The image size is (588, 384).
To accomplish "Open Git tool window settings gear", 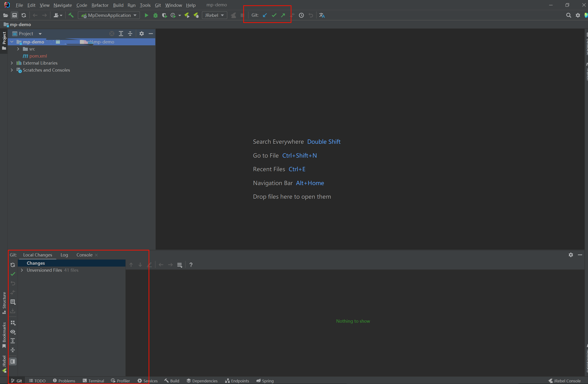I will tap(571, 255).
